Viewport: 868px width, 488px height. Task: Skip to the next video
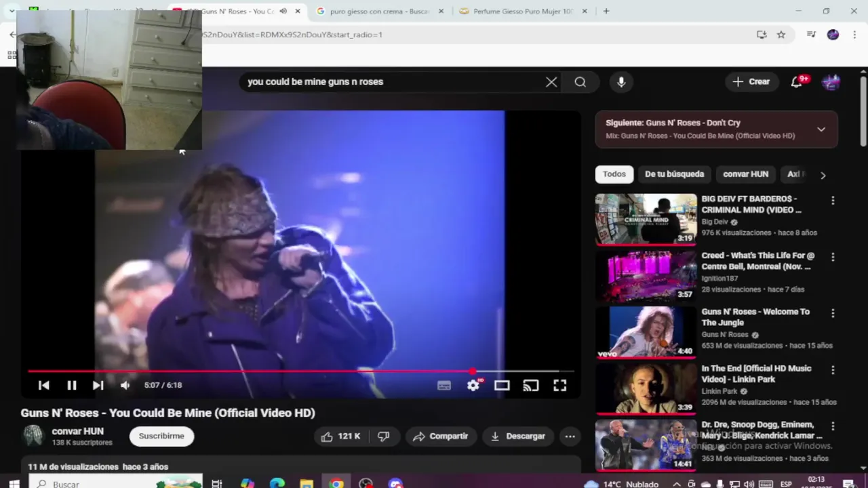(x=98, y=385)
